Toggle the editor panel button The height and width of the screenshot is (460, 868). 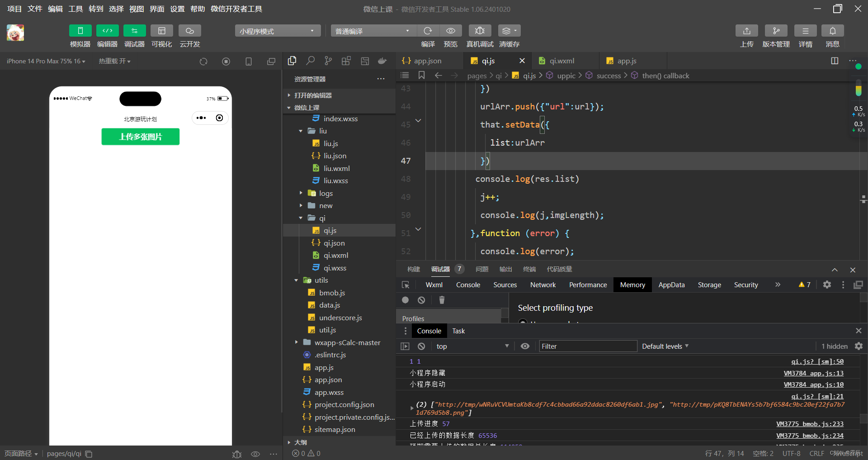[107, 31]
